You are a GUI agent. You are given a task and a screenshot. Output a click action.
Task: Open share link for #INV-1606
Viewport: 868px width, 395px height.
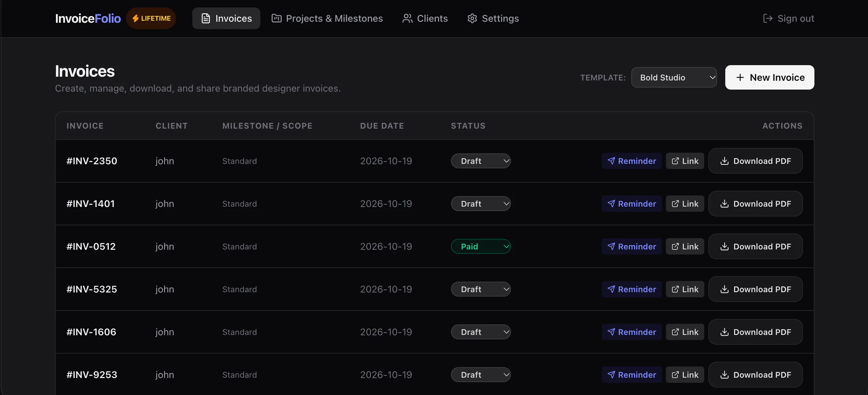[x=685, y=332]
